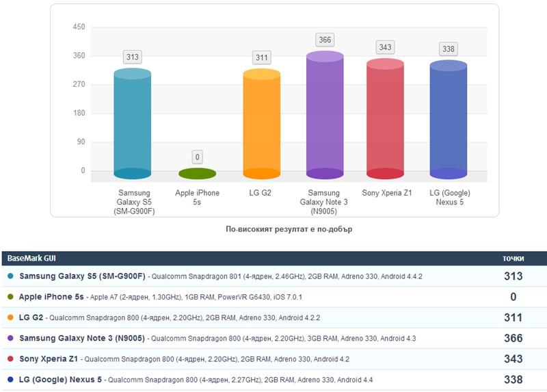Click score 343 in table
This screenshot has width=547, height=392.
point(513,358)
